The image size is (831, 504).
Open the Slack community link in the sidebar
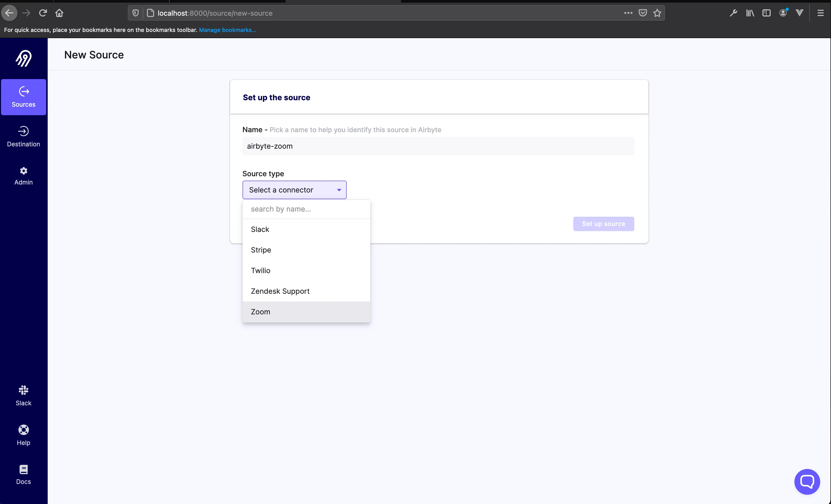pos(24,396)
